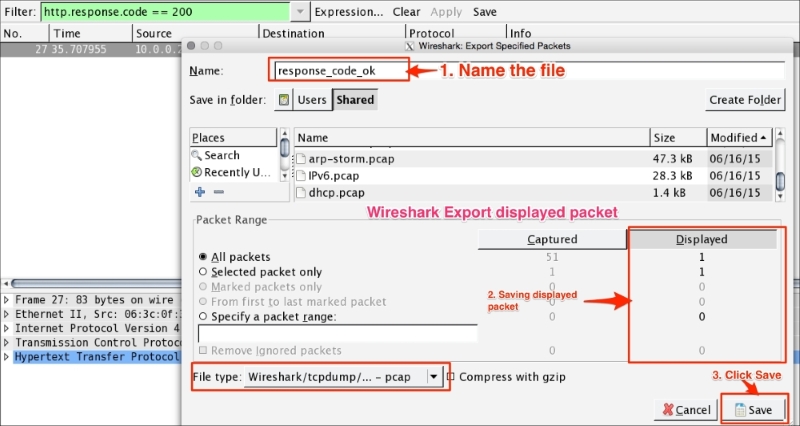Click the IPv6.pcap file icon
The height and width of the screenshot is (426, 800).
click(301, 176)
